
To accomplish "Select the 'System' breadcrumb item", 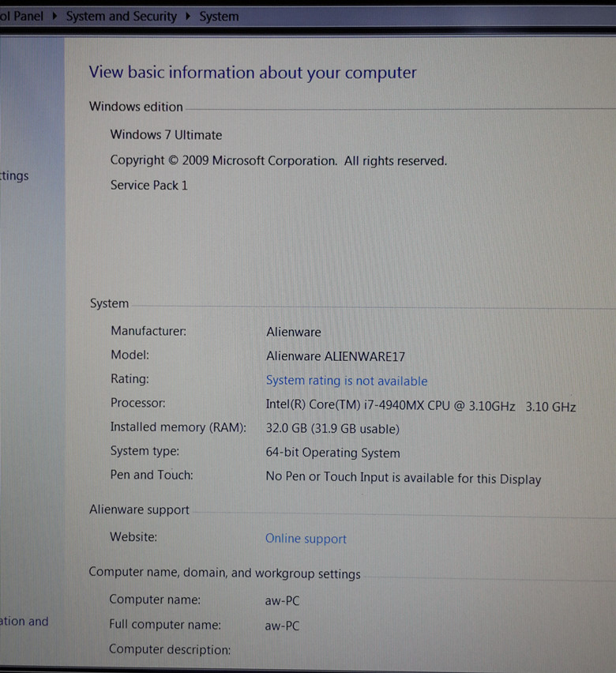I will 219,17.
